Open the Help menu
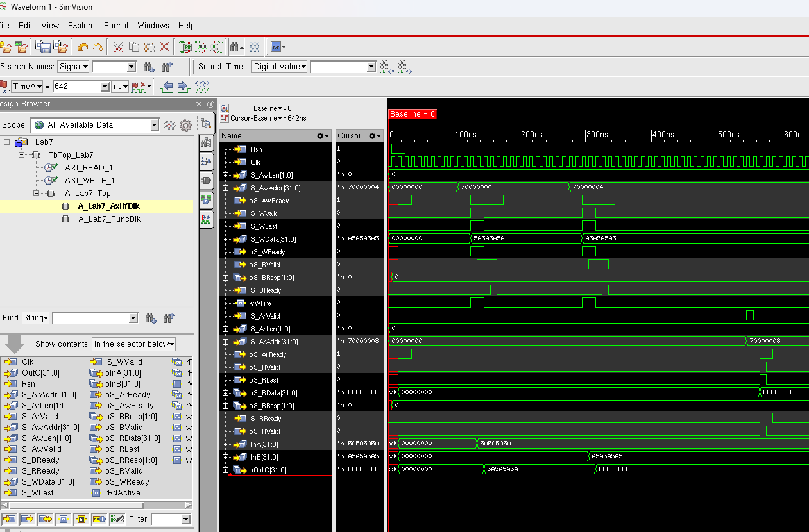This screenshot has height=532, width=809. tap(187, 26)
